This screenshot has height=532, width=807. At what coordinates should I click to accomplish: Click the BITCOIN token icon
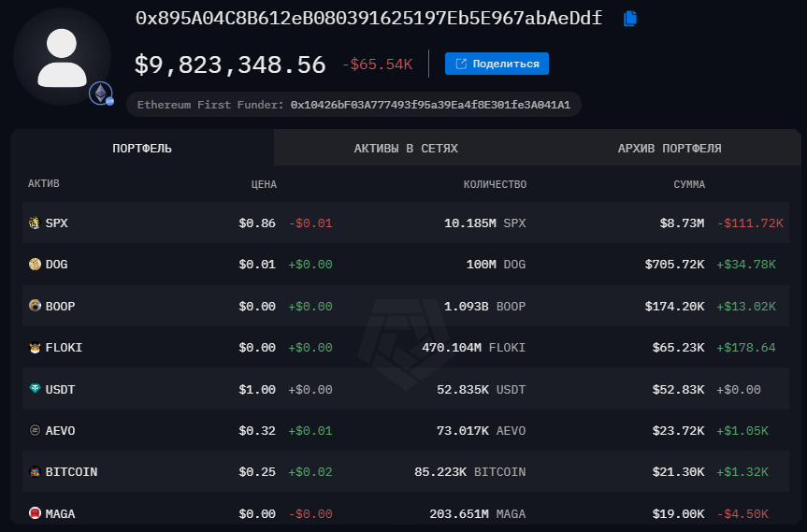click(35, 471)
